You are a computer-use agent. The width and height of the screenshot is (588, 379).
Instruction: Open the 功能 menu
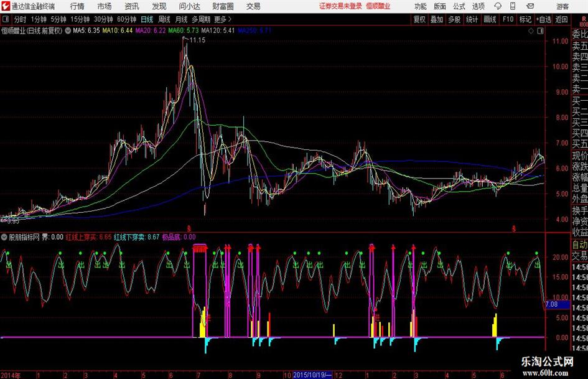coord(421,6)
